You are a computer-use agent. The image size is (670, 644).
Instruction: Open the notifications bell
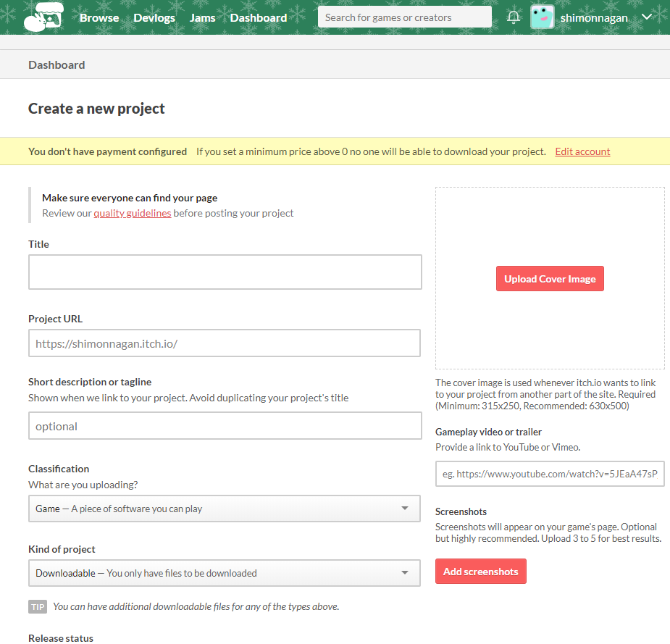coord(514,17)
